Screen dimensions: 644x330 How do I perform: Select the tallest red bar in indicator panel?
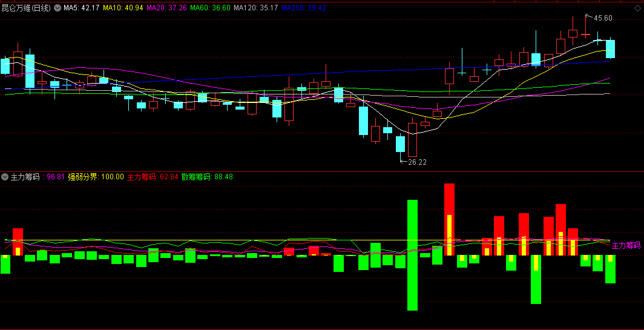pyautogui.click(x=449, y=219)
